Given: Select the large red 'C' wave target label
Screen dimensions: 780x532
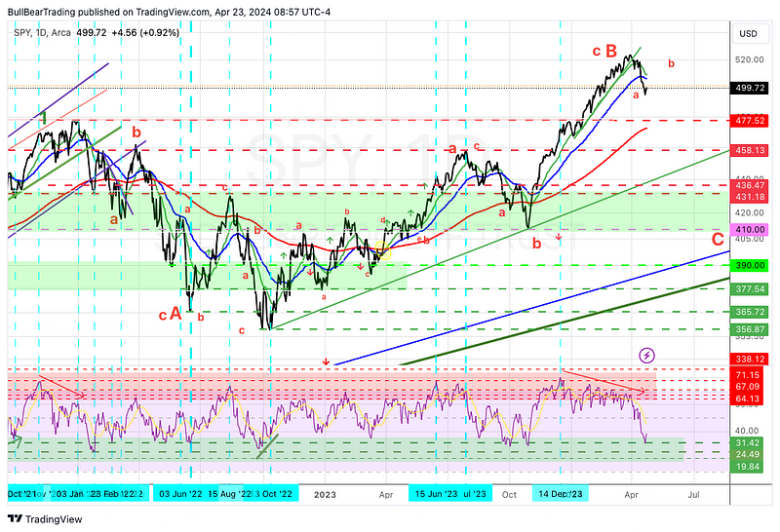Looking at the screenshot, I should 718,239.
